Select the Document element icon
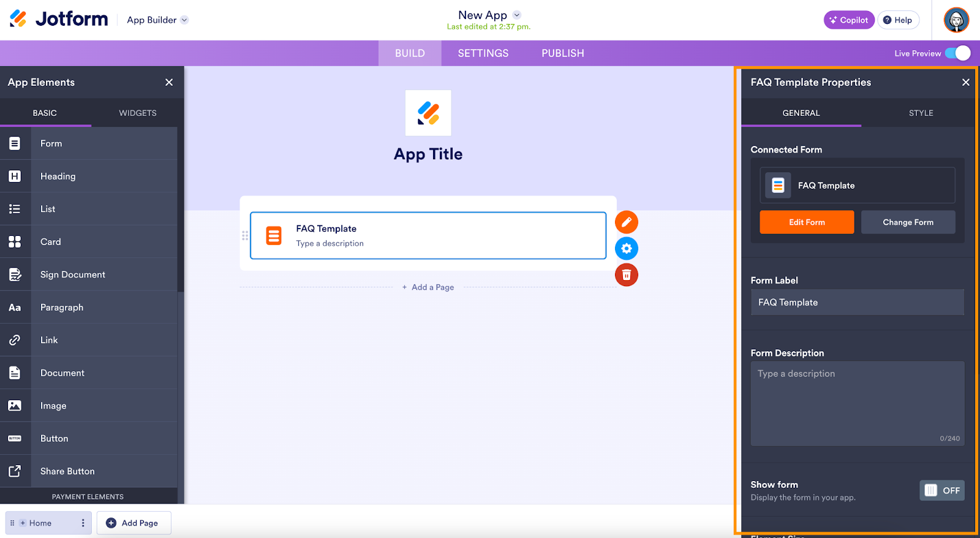980x538 pixels. tap(15, 373)
